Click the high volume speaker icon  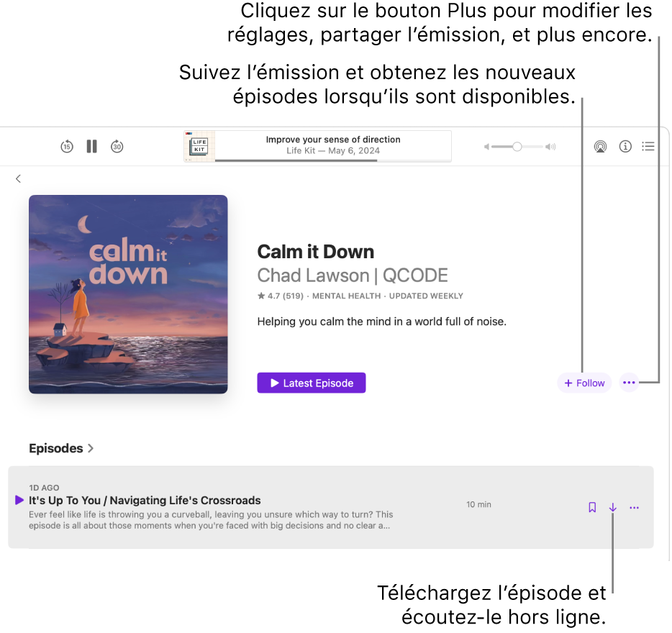550,147
